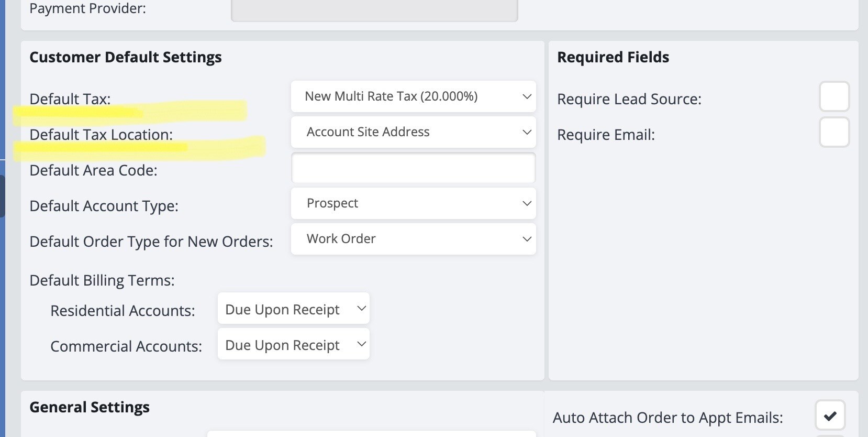
Task: Click the Required Fields heading
Action: [x=613, y=57]
